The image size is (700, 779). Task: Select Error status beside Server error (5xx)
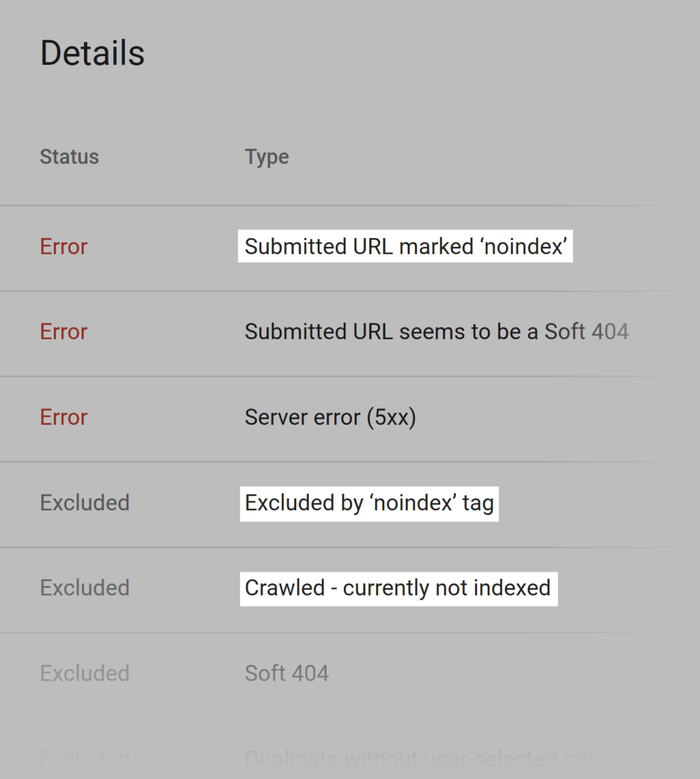(64, 417)
